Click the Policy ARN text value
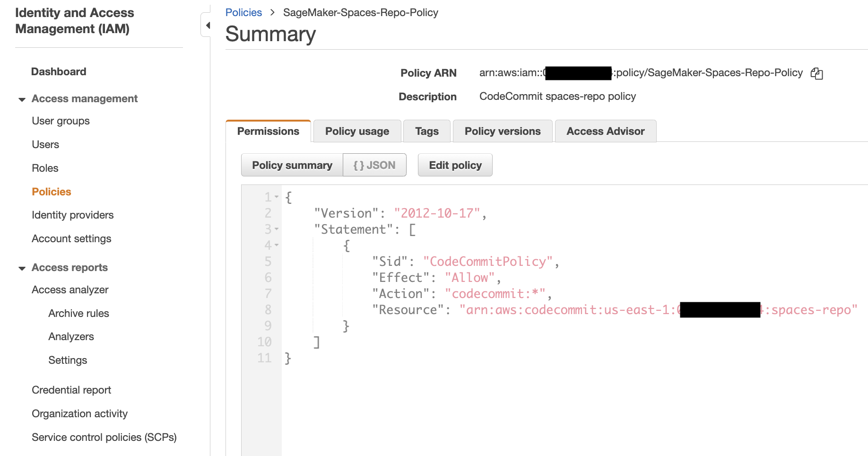868x456 pixels. 641,73
